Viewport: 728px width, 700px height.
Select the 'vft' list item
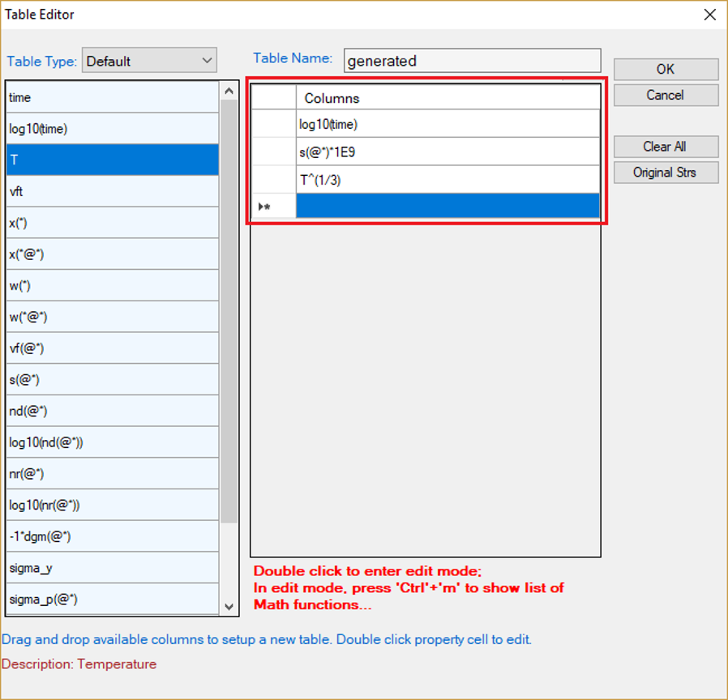click(x=112, y=192)
